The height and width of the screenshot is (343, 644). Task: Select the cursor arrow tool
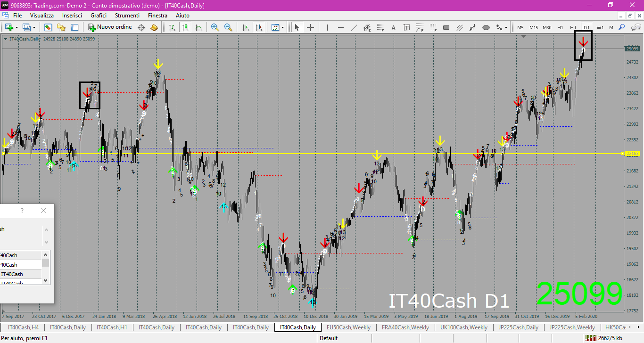tap(297, 27)
